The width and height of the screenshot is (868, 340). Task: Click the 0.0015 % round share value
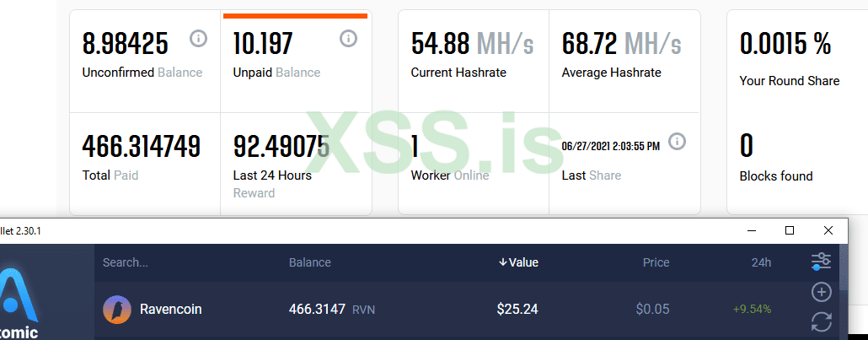[785, 43]
